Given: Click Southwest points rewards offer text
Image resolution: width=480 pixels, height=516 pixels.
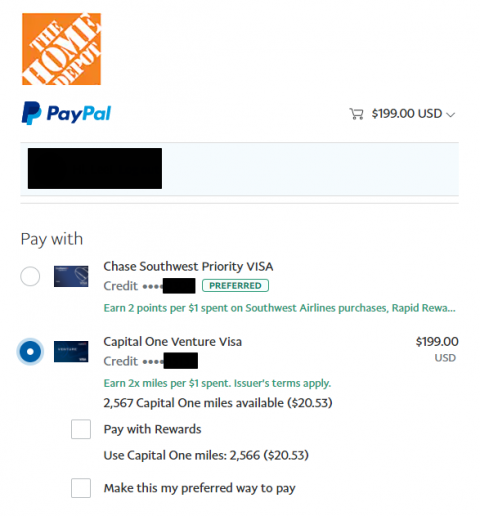Looking at the screenshot, I should coord(279,308).
